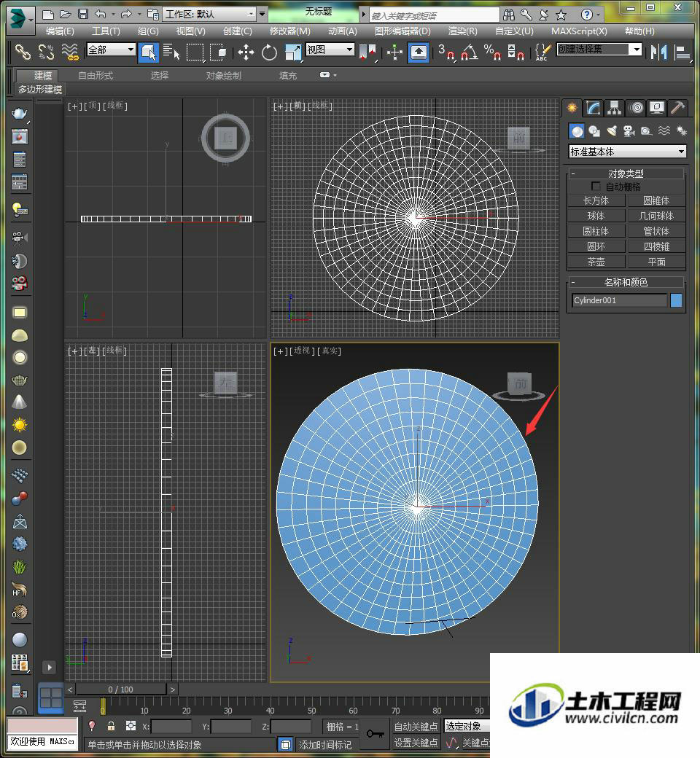Click the Select and Link chain icon
The height and width of the screenshot is (758, 700).
coord(23,52)
